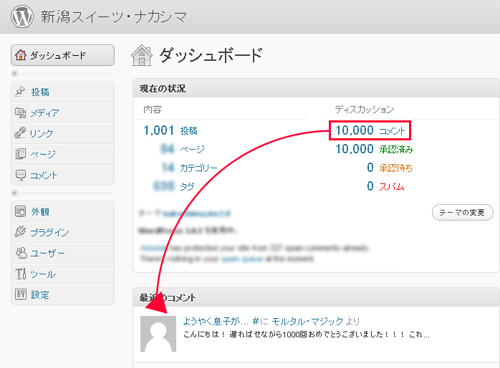Image resolution: width=500 pixels, height=368 pixels.
Task: Click the settings icon beside 設定
Action: (x=20, y=294)
